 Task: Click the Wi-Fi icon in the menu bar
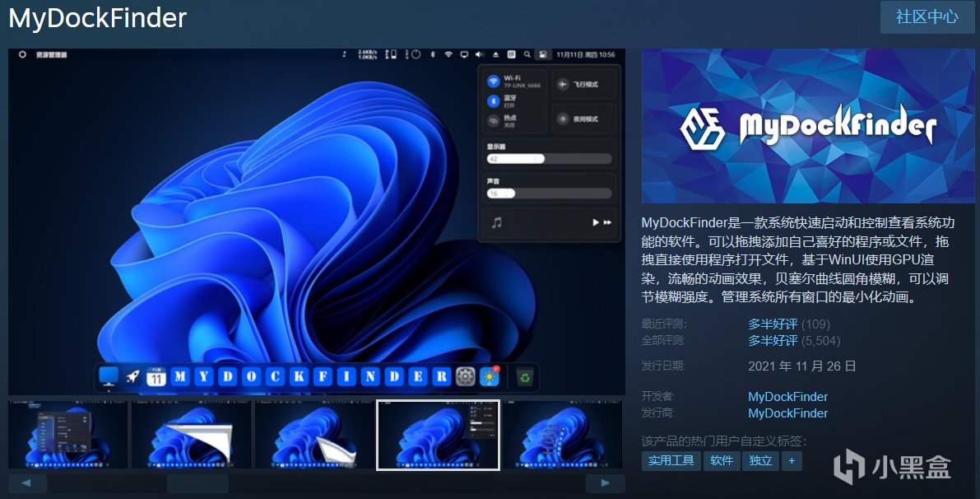448,54
